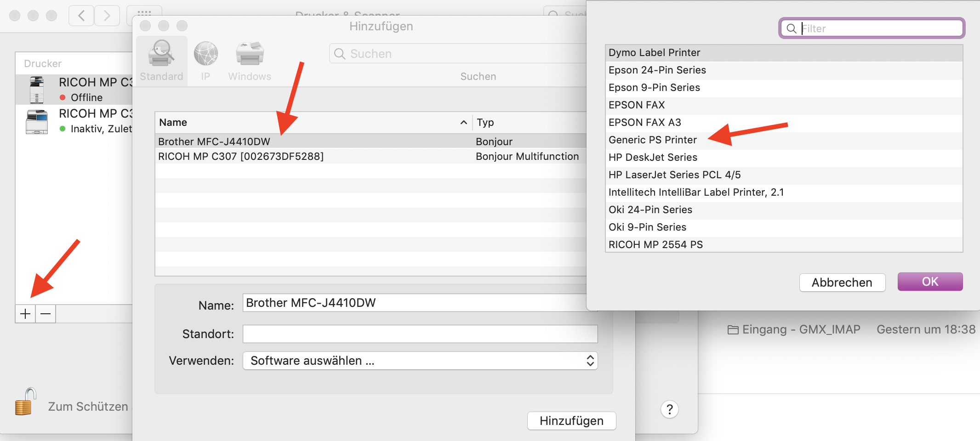This screenshot has width=980, height=441.
Task: Select offline RICOH MP printer in sidebar
Action: pos(74,90)
